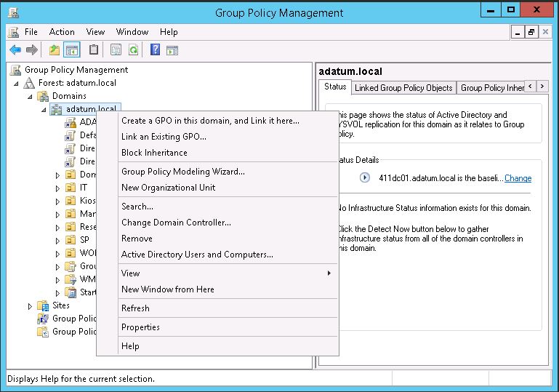Image resolution: width=559 pixels, height=392 pixels.
Task: Select the Sites tree item label
Action: [61, 305]
